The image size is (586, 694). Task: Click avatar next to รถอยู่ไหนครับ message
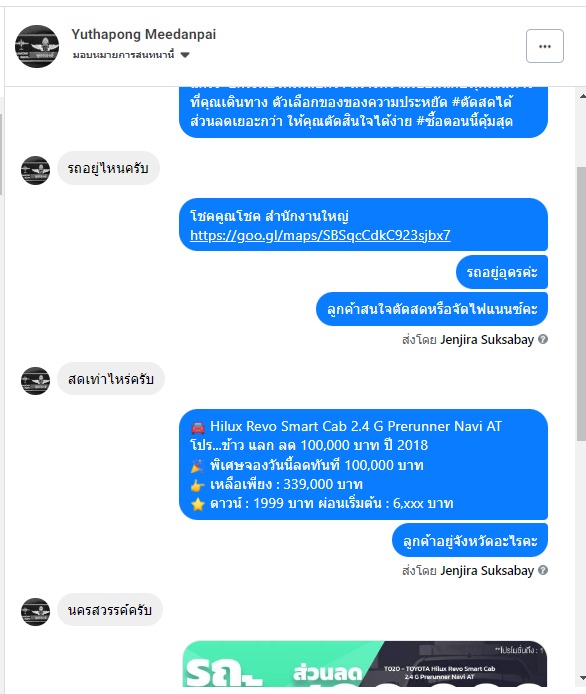(35, 170)
